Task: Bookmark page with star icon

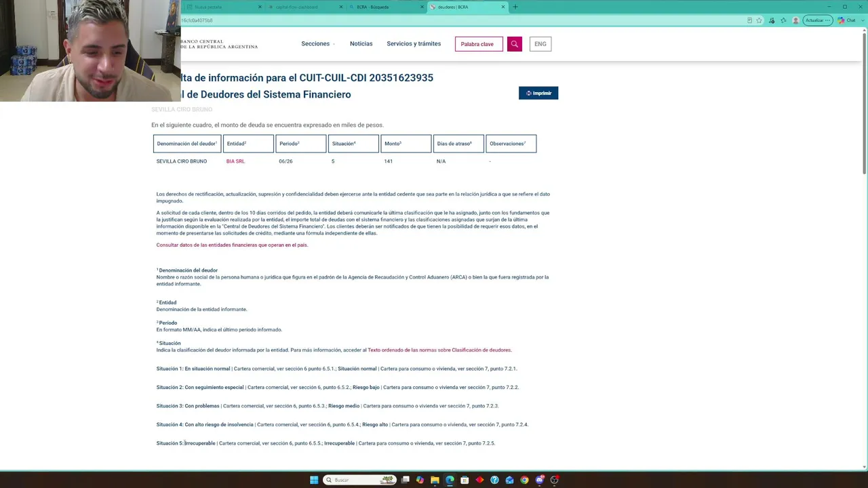Action: point(759,20)
